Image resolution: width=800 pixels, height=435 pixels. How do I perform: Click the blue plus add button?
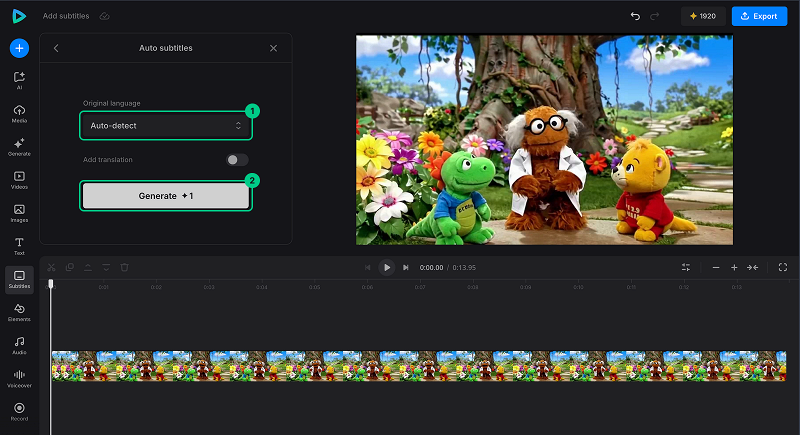pos(19,48)
